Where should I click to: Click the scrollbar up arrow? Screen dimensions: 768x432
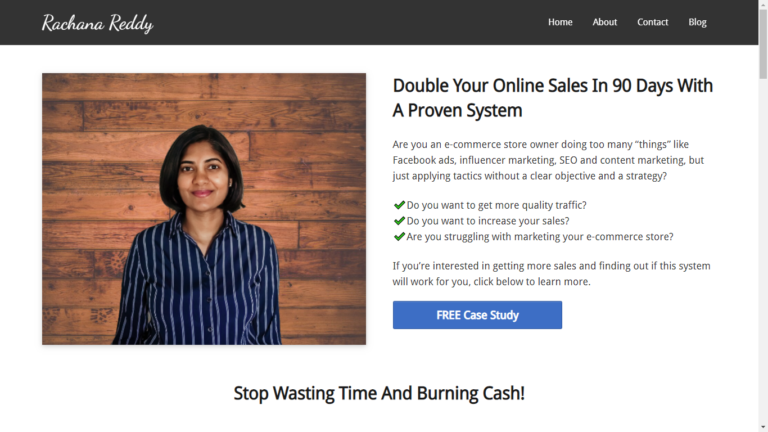pyautogui.click(x=763, y=4)
